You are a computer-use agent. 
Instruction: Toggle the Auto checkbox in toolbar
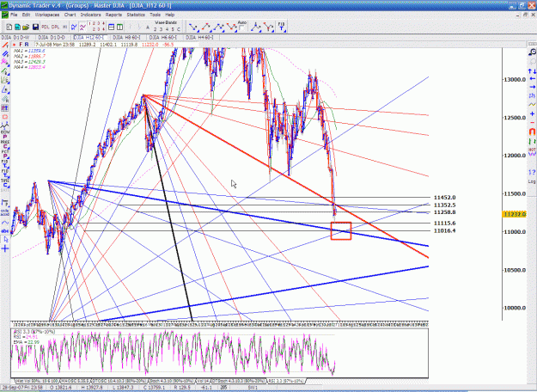point(242,28)
